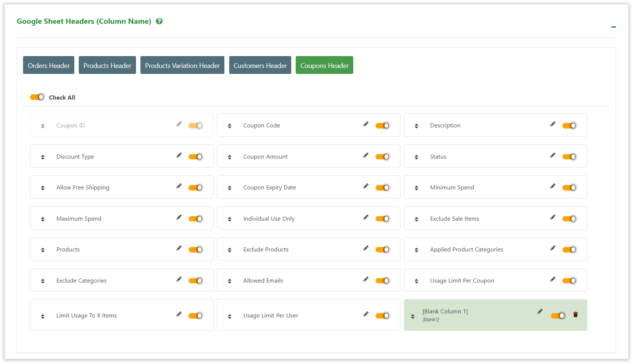The width and height of the screenshot is (633, 364).
Task: Click the reorder arrows for Coupon Amount
Action: click(230, 156)
